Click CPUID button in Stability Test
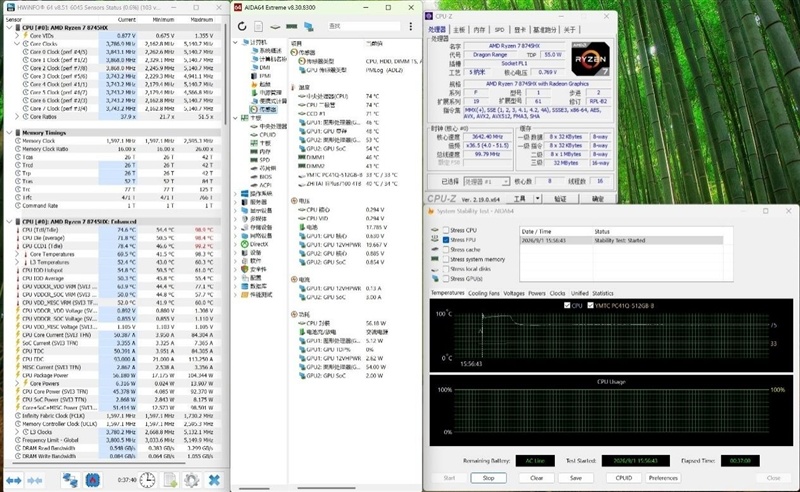The height and width of the screenshot is (492, 800). (623, 478)
